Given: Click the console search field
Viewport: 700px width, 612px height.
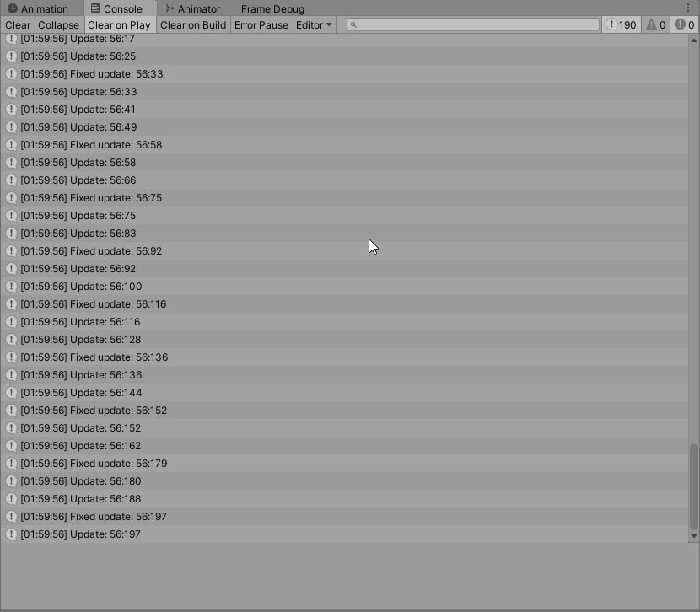Looking at the screenshot, I should 473,25.
